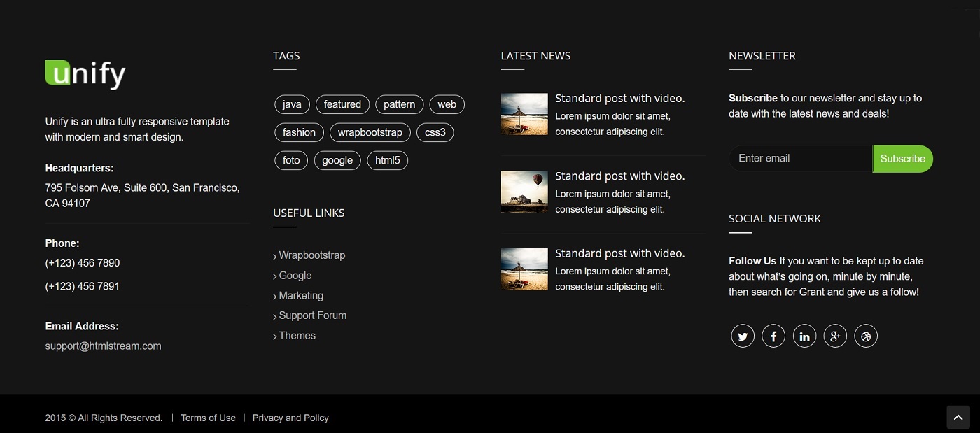
Task: Click the first Latest News beach thumbnail
Action: (x=524, y=113)
